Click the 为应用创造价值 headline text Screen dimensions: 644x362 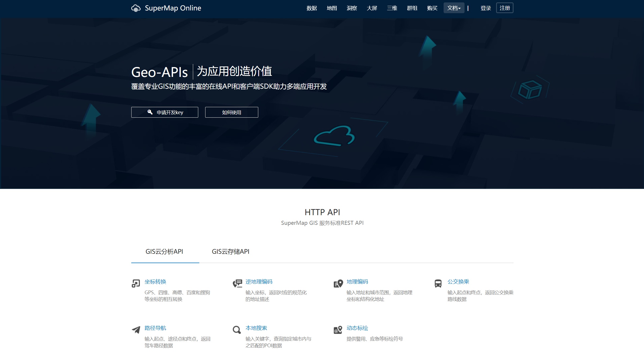coord(234,71)
